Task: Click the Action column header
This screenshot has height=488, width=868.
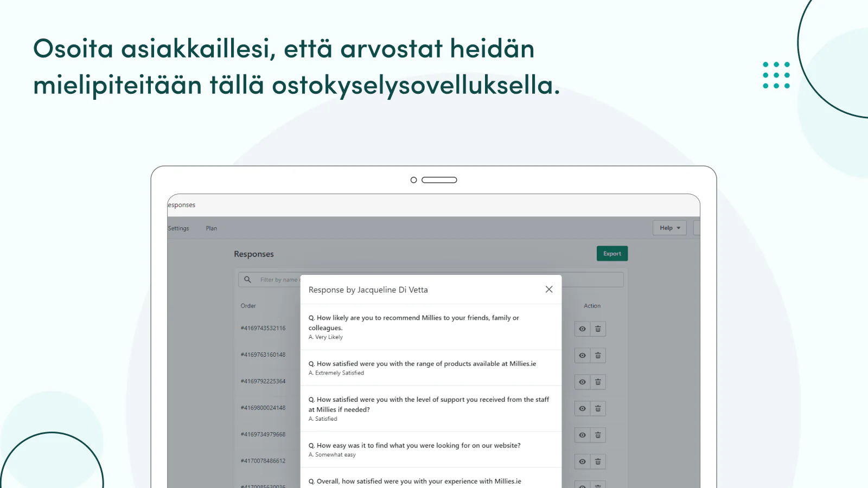Action: pos(592,306)
